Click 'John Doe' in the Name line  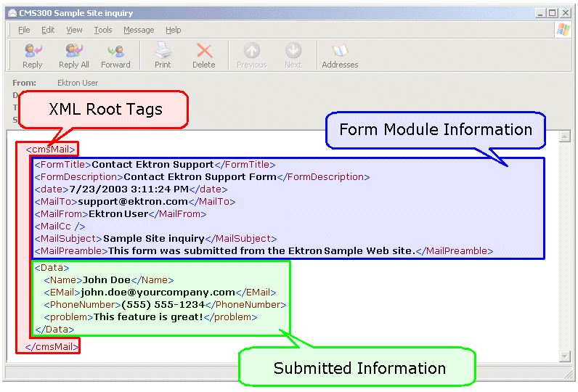click(107, 280)
